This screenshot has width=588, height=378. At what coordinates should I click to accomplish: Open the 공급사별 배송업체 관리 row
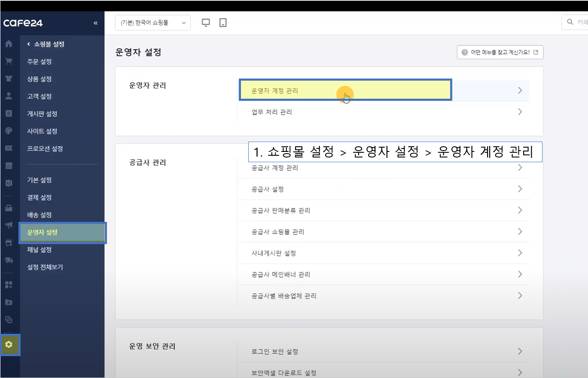(x=384, y=296)
